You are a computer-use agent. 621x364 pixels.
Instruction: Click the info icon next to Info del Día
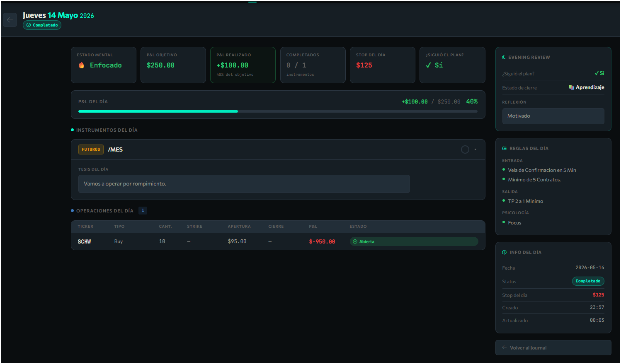pos(504,252)
